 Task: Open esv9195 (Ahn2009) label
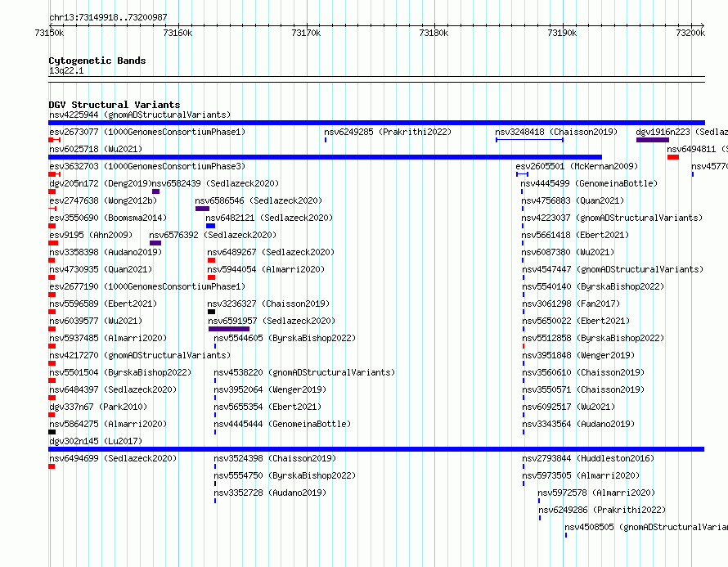91,235
